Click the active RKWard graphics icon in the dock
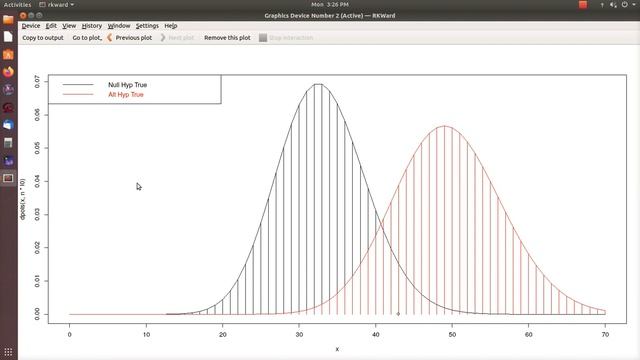The width and height of the screenshot is (640, 360). tap(8, 178)
